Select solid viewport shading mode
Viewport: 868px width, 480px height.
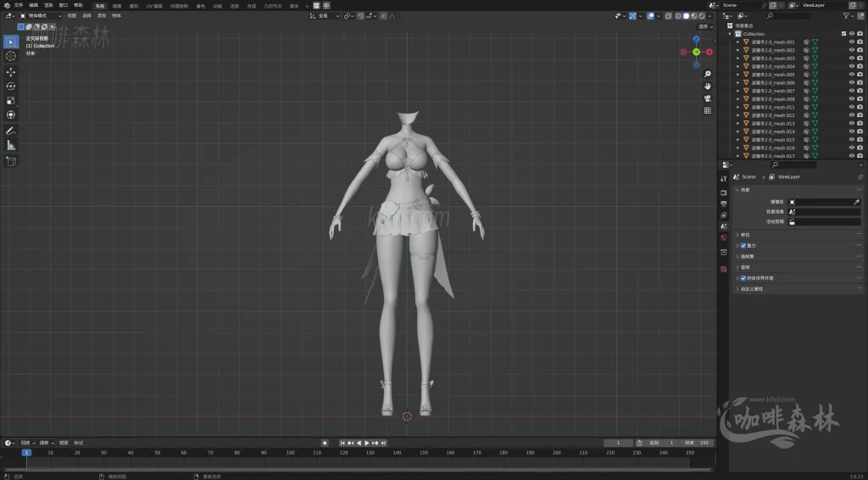[x=686, y=16]
